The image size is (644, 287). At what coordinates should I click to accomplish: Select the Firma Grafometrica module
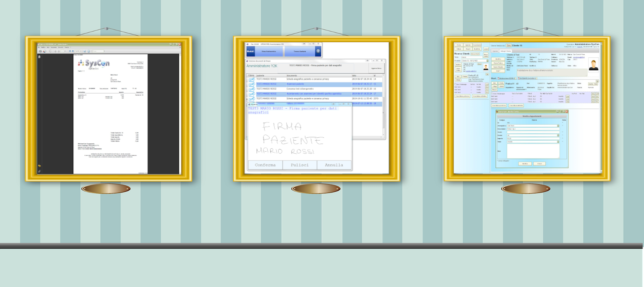pyautogui.click(x=269, y=51)
